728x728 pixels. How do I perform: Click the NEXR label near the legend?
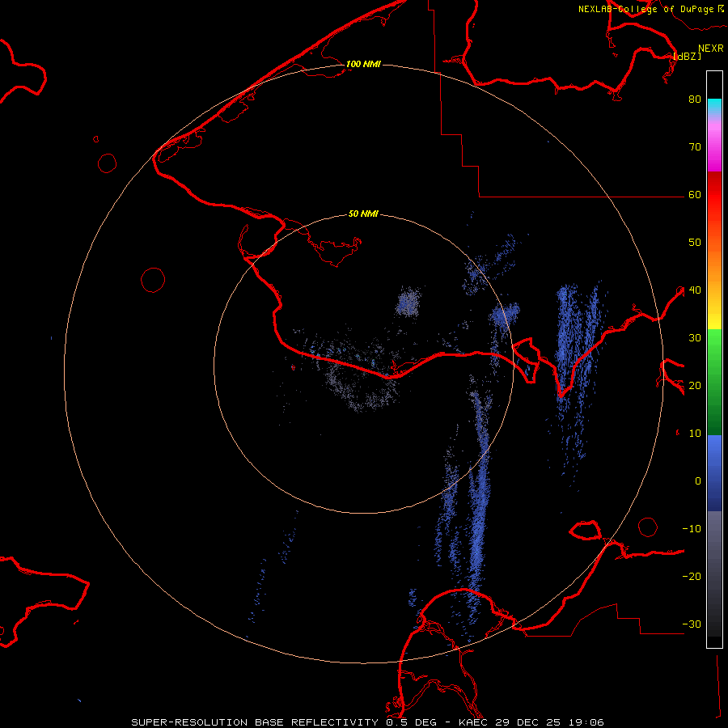pyautogui.click(x=711, y=49)
